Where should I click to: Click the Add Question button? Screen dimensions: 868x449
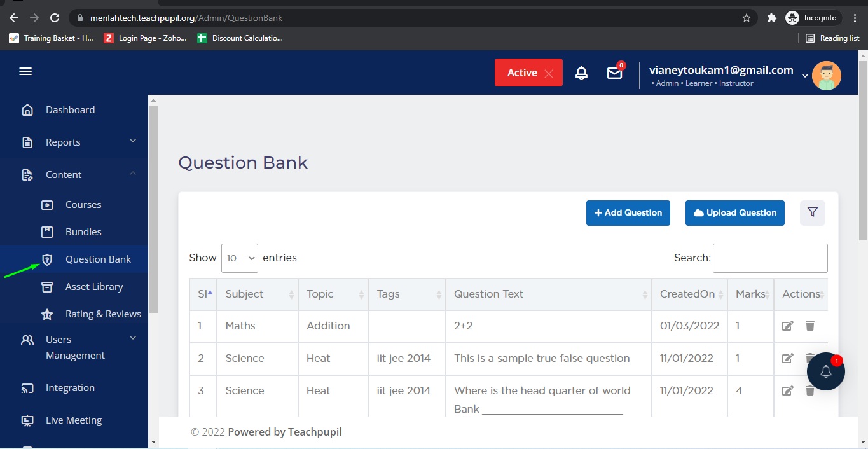628,213
